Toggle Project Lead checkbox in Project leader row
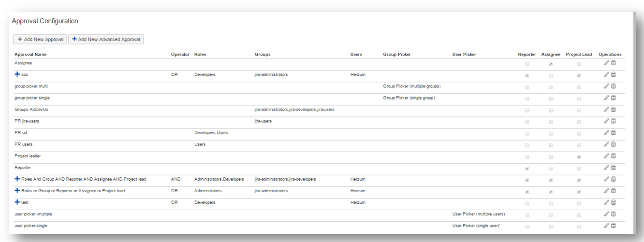 point(579,157)
